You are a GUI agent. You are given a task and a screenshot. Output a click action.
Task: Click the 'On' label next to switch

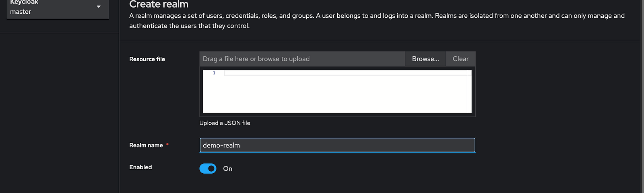coord(228,168)
